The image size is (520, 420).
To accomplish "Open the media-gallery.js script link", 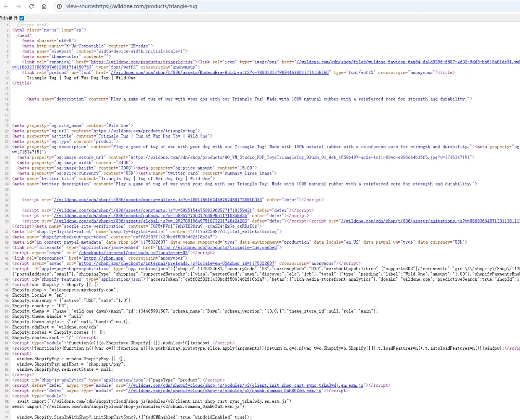I will (x=158, y=200).
